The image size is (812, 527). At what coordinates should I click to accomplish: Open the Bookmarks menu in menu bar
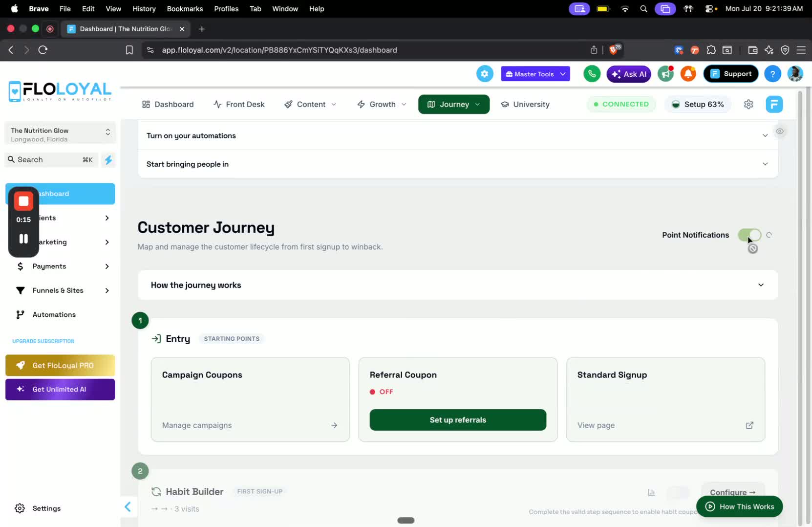click(185, 9)
